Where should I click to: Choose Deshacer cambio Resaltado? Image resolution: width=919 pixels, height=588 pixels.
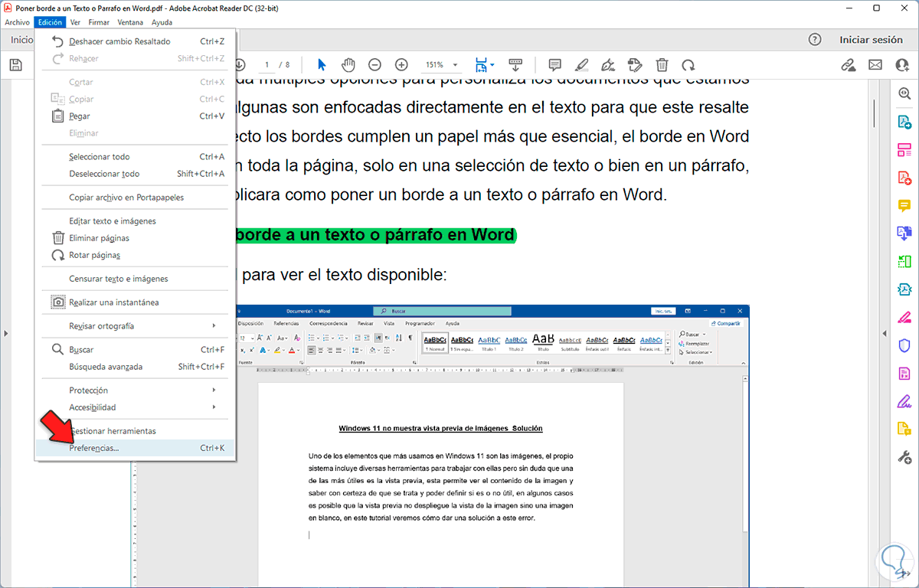(x=135, y=41)
